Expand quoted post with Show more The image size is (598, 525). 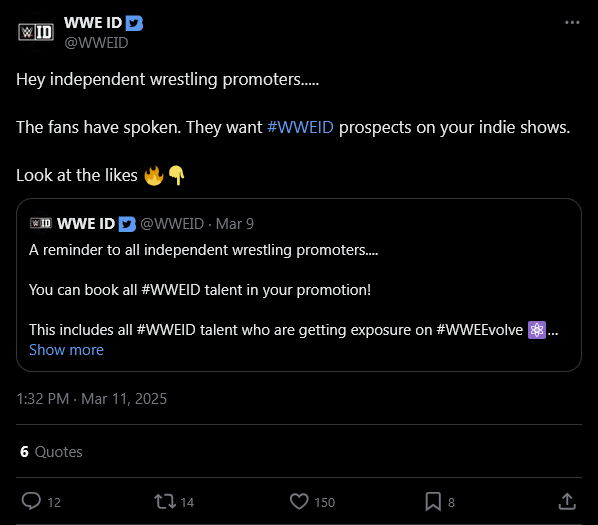(x=66, y=350)
